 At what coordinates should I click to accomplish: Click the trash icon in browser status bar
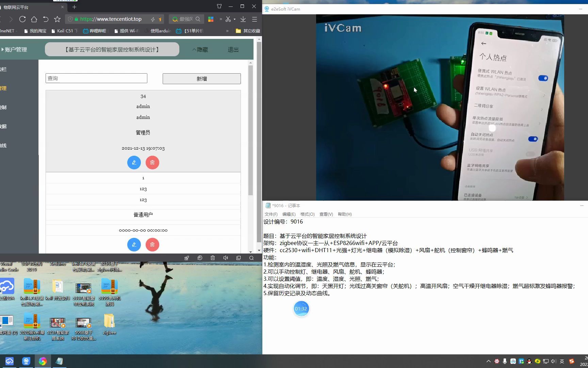[213, 258]
